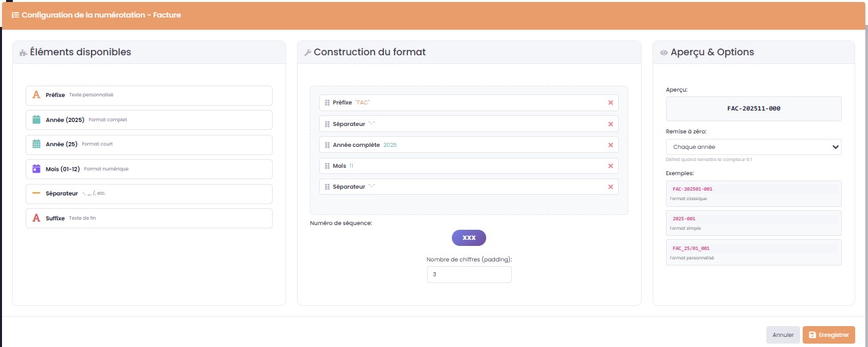Open the Remise à zéro dropdown
The image size is (868, 347).
pos(754,147)
